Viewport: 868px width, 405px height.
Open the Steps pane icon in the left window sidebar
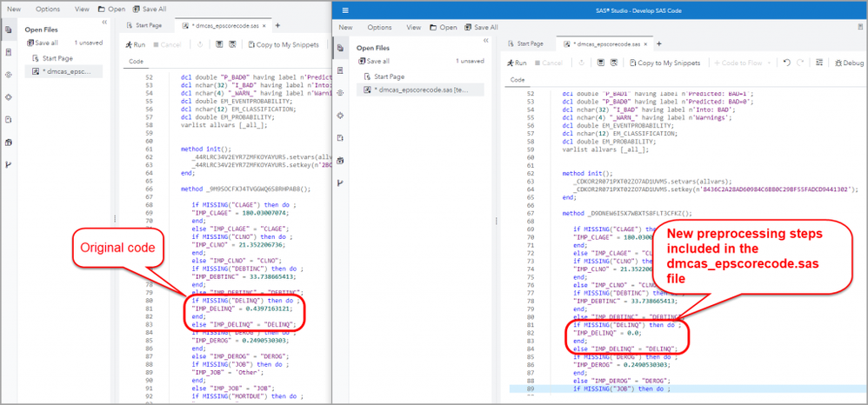pos(9,75)
